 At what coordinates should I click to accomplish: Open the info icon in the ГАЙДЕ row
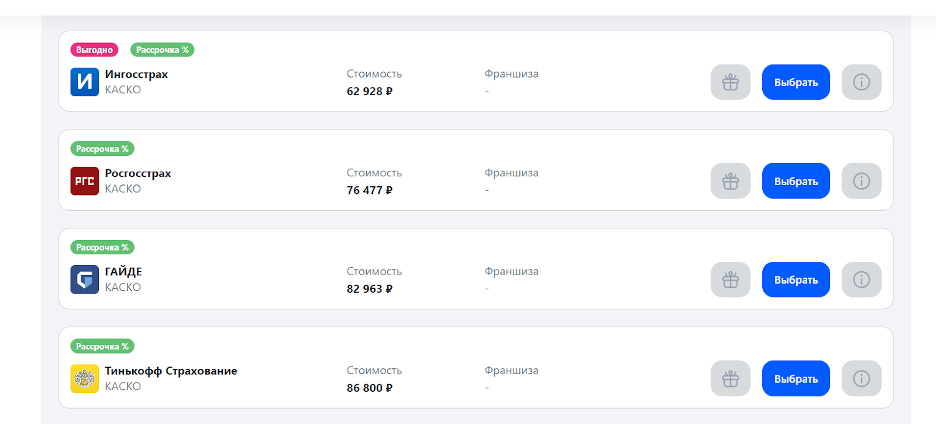click(861, 280)
